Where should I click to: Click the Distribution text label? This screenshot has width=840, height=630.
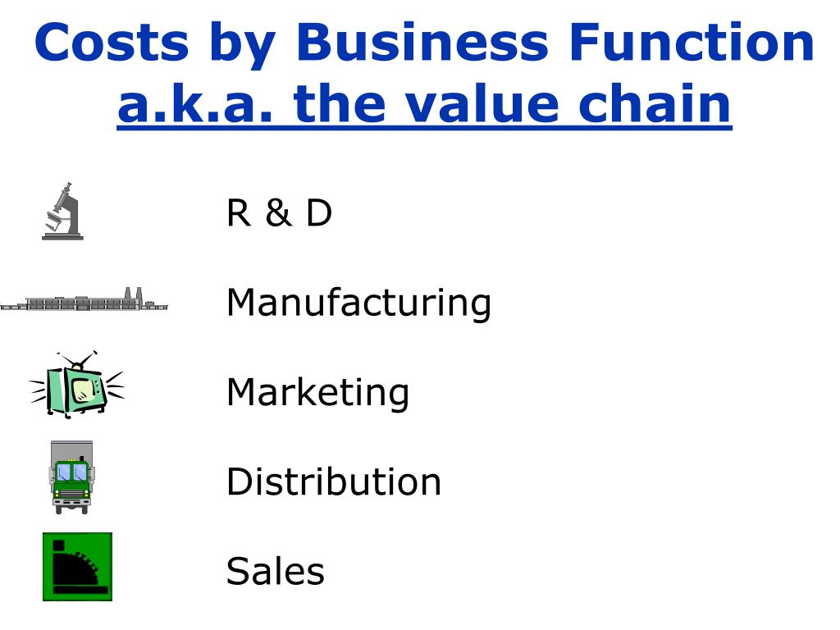[x=334, y=481]
